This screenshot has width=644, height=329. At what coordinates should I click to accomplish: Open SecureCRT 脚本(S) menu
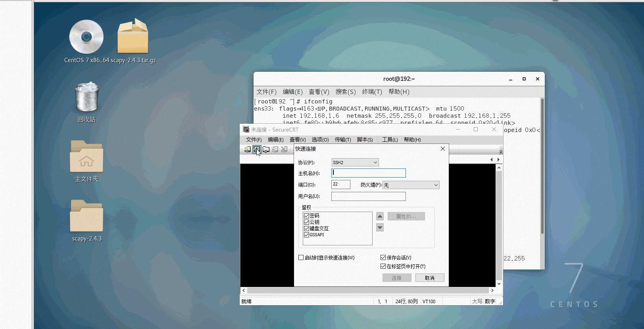pos(365,140)
